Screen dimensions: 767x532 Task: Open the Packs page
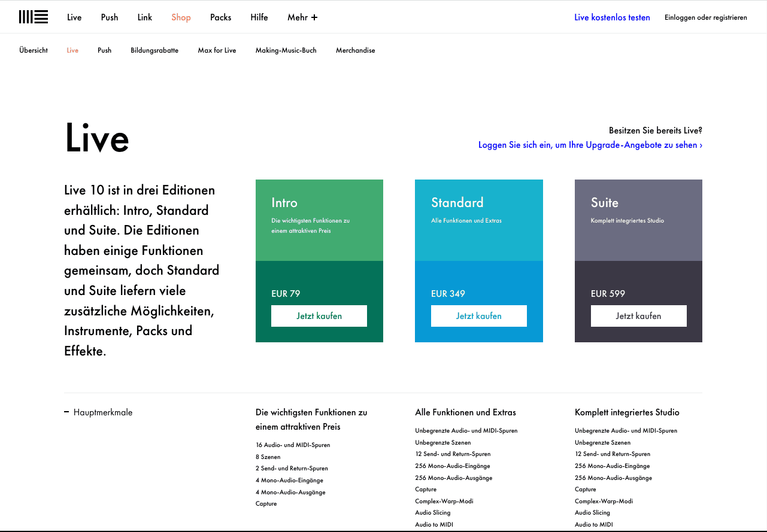[x=220, y=17]
